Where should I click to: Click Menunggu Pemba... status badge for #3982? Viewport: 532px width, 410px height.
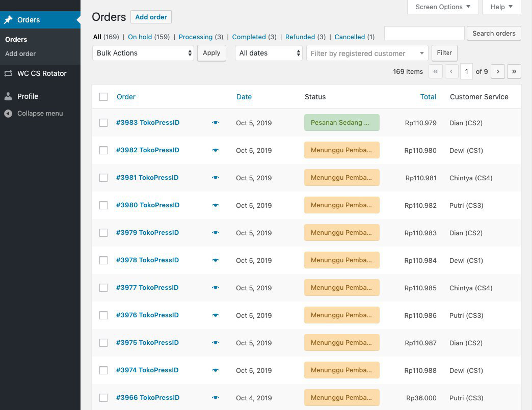[341, 150]
